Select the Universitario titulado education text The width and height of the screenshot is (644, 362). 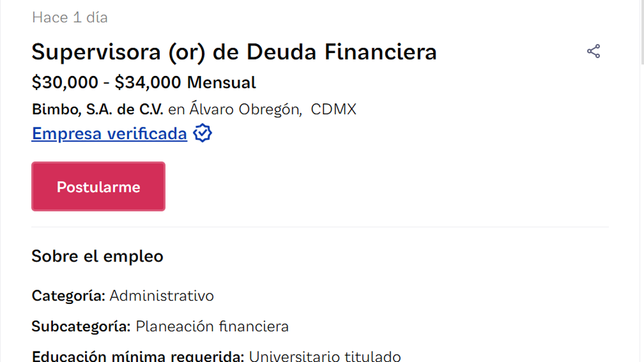pos(325,355)
